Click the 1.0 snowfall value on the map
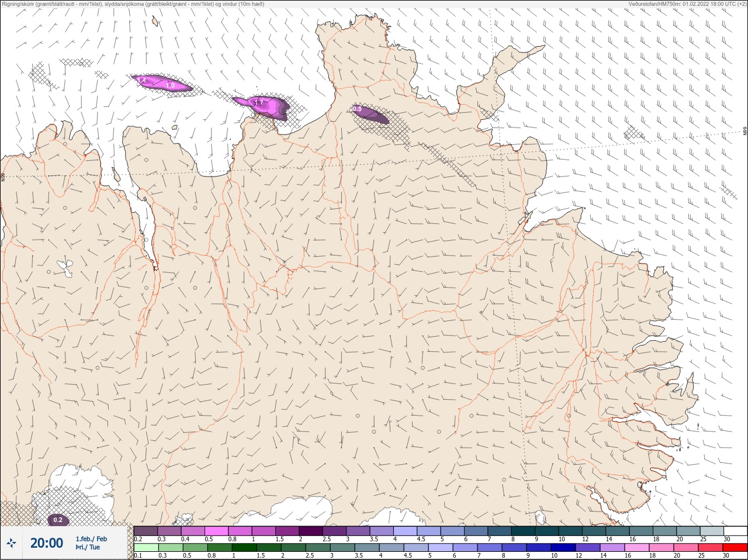The image size is (748, 560). 170,85
